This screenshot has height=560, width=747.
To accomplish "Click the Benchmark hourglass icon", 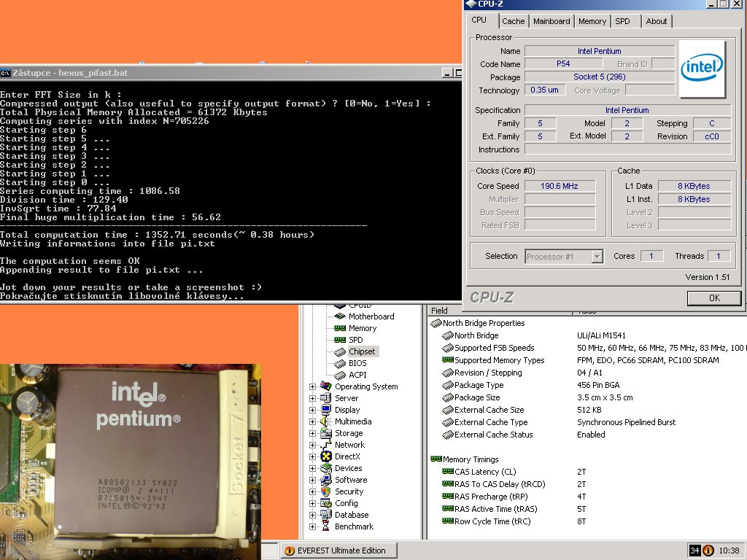I will point(326,526).
